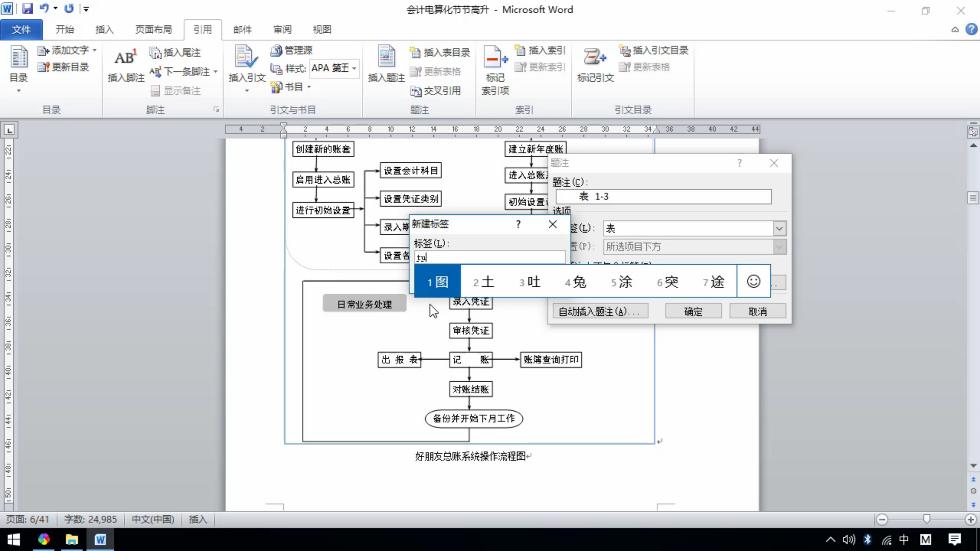Toggle the IME 中 language indicator
The width and height of the screenshot is (980, 551).
[904, 539]
